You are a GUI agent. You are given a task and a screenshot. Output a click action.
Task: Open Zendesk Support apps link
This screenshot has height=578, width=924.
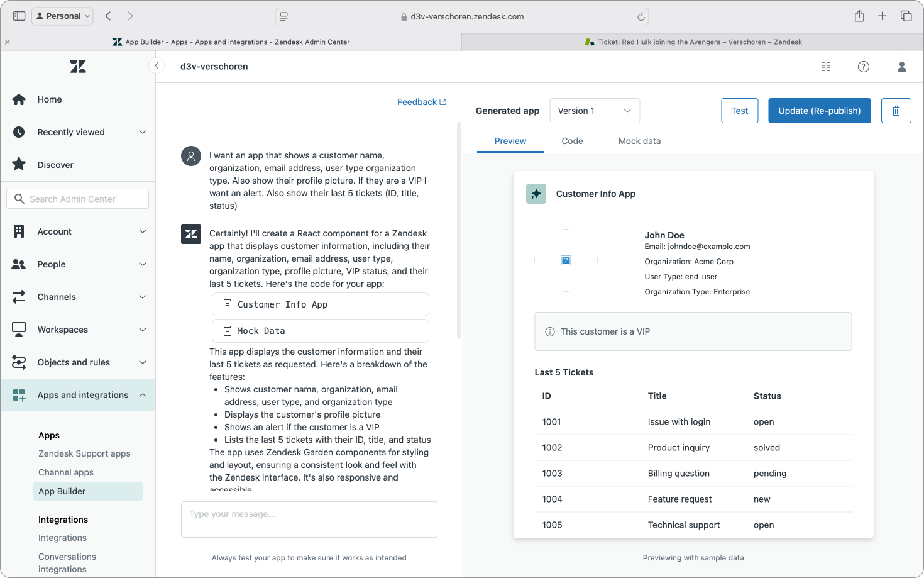[84, 453]
